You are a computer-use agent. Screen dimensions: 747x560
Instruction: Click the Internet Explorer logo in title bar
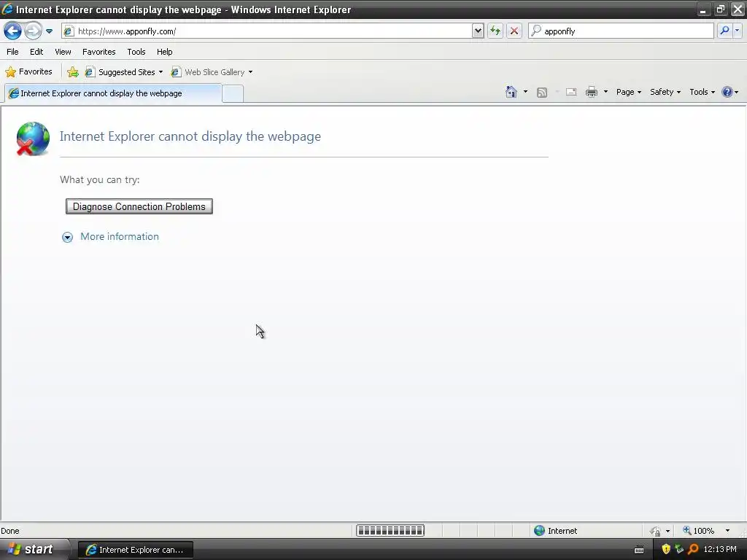[x=7, y=9]
